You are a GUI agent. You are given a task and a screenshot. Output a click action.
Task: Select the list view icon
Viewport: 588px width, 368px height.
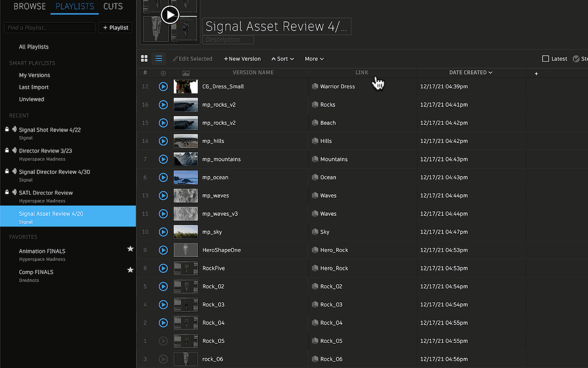[159, 58]
